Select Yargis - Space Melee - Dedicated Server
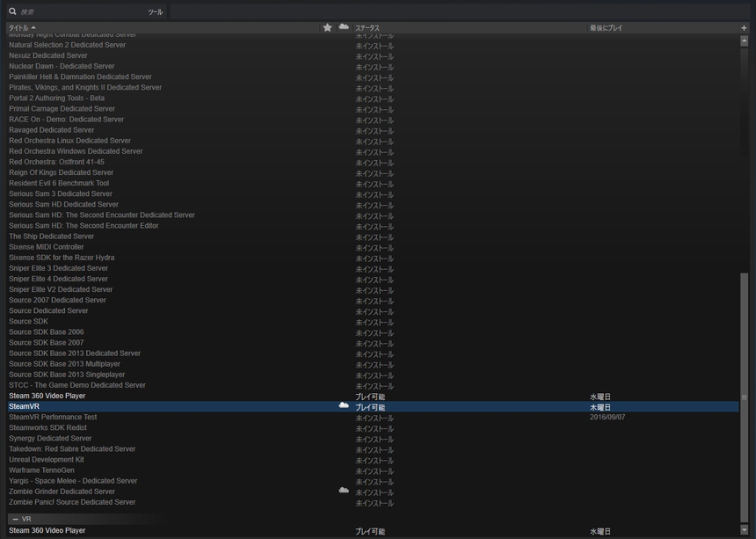The height and width of the screenshot is (539, 756). 73,480
